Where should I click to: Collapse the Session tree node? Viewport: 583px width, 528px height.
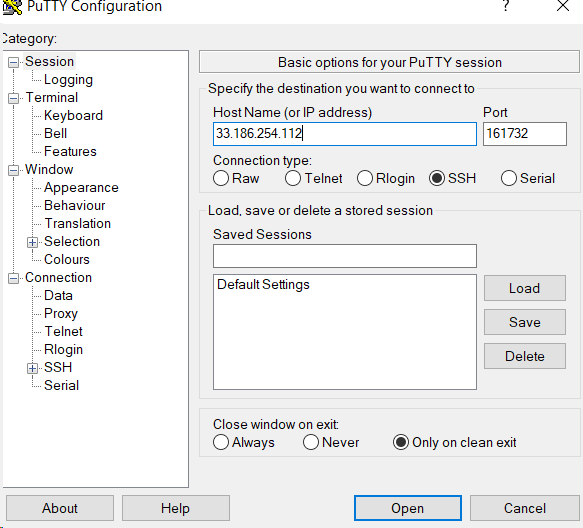(x=13, y=62)
